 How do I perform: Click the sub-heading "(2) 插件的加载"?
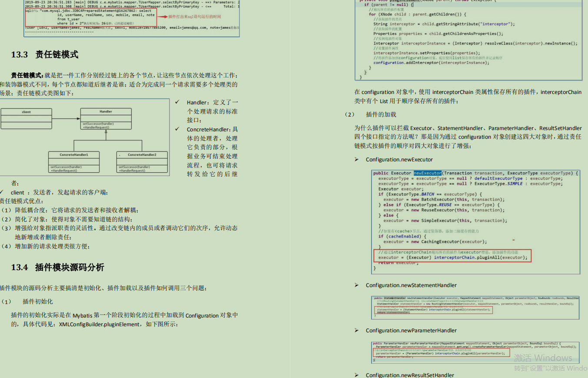click(x=370, y=114)
